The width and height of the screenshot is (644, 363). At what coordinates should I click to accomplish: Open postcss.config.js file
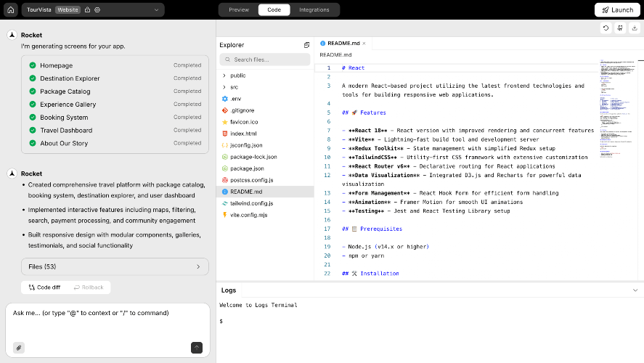[265, 180]
